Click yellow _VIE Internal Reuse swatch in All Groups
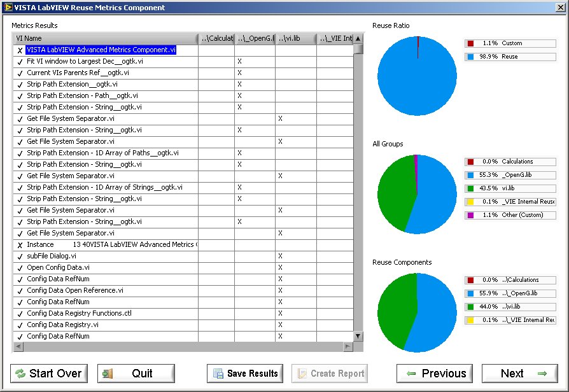The width and height of the screenshot is (569, 392). (470, 202)
